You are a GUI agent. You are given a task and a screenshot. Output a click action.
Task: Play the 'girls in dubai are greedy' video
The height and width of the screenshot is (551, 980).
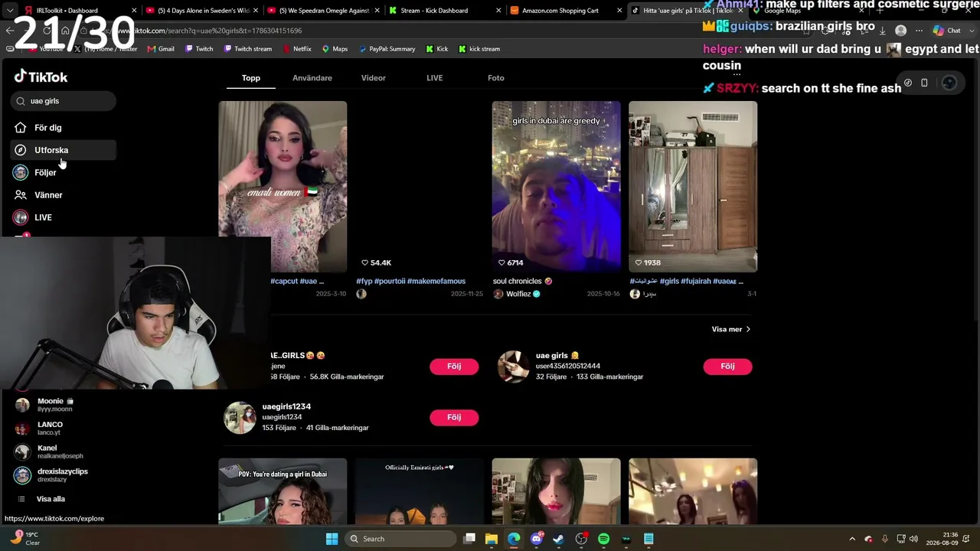pos(556,187)
